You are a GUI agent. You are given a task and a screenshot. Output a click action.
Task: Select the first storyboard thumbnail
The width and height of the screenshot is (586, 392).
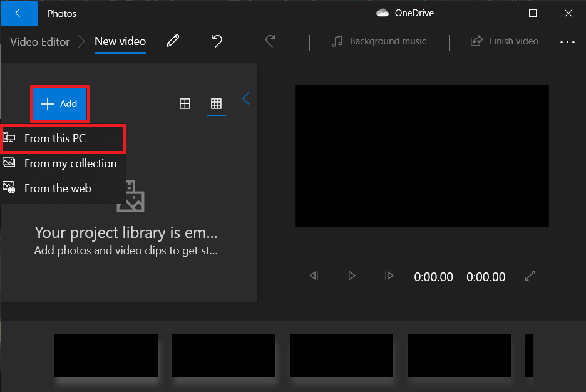[106, 356]
